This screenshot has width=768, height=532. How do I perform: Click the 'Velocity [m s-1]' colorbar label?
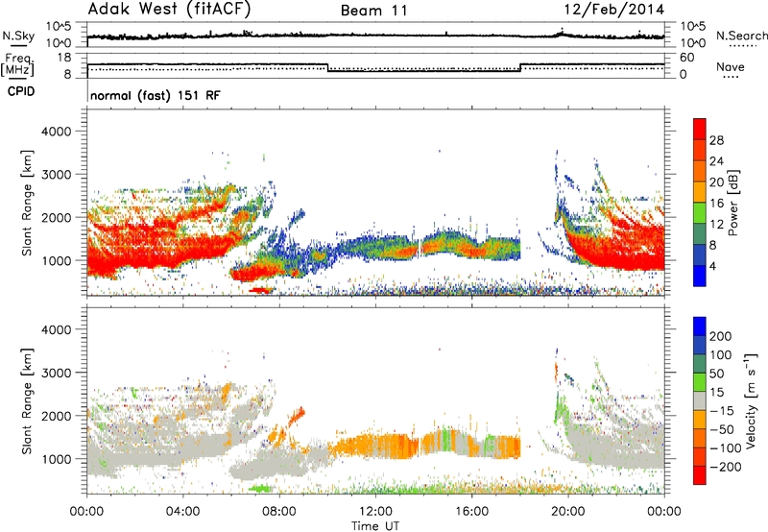[x=750, y=400]
